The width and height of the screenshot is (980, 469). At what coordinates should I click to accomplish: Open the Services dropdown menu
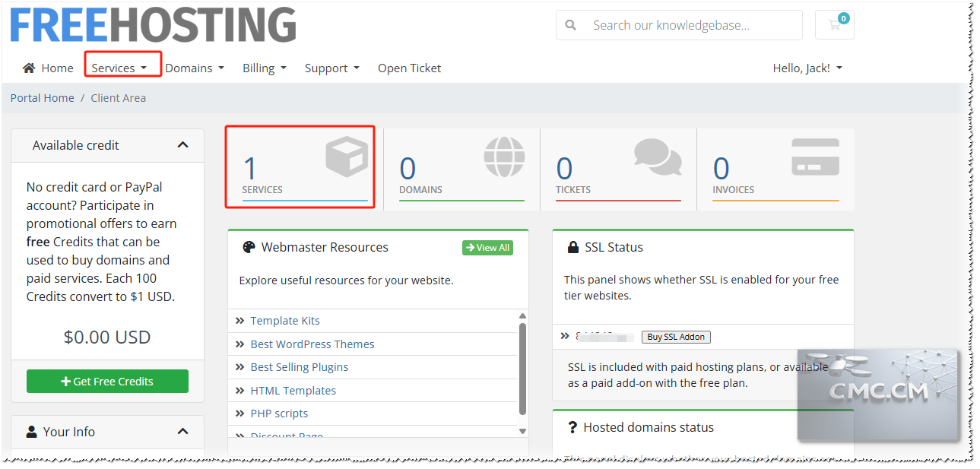(x=119, y=68)
